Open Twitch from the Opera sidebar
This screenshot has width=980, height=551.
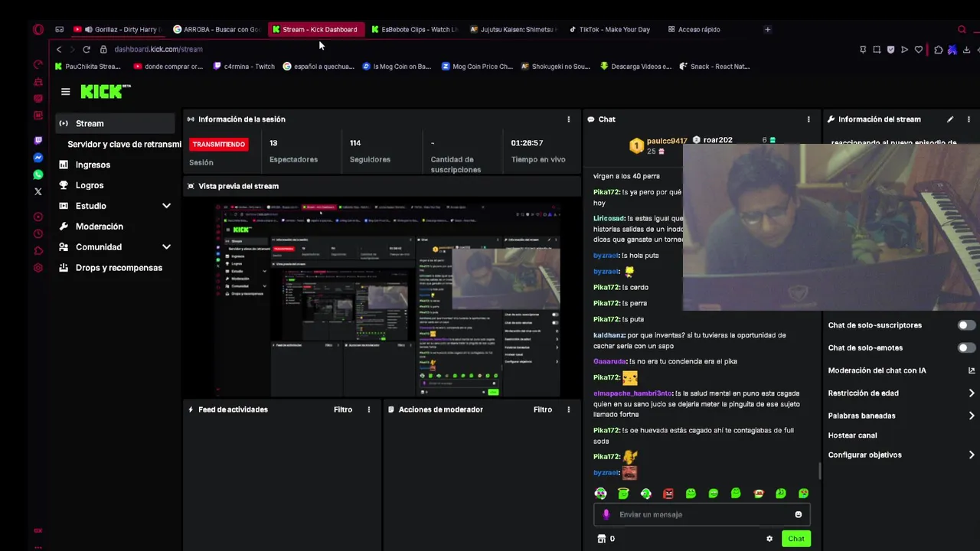tap(38, 140)
